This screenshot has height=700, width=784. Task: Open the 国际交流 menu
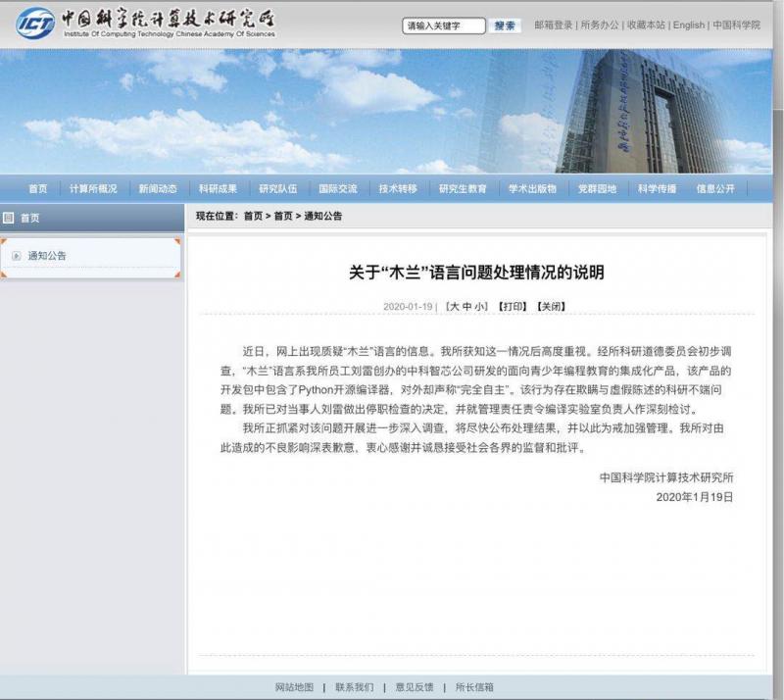tap(338, 188)
